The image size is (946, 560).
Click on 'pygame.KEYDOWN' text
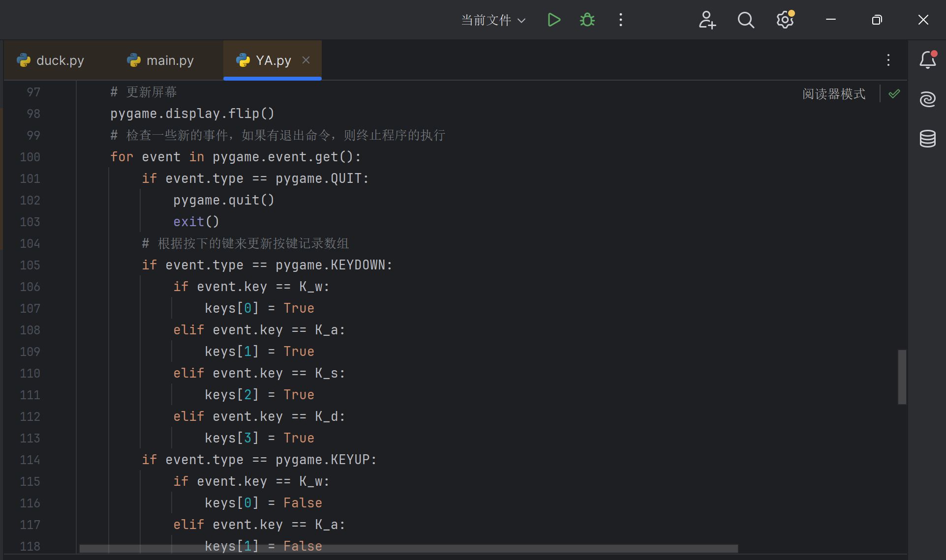pos(330,265)
